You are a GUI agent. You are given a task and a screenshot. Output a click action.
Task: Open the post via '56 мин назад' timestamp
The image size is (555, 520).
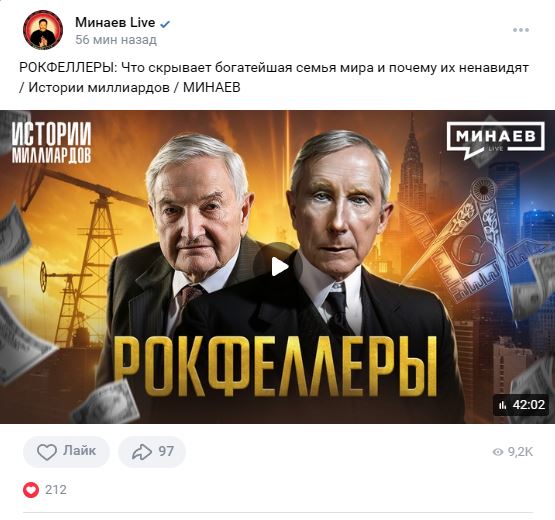pyautogui.click(x=116, y=40)
